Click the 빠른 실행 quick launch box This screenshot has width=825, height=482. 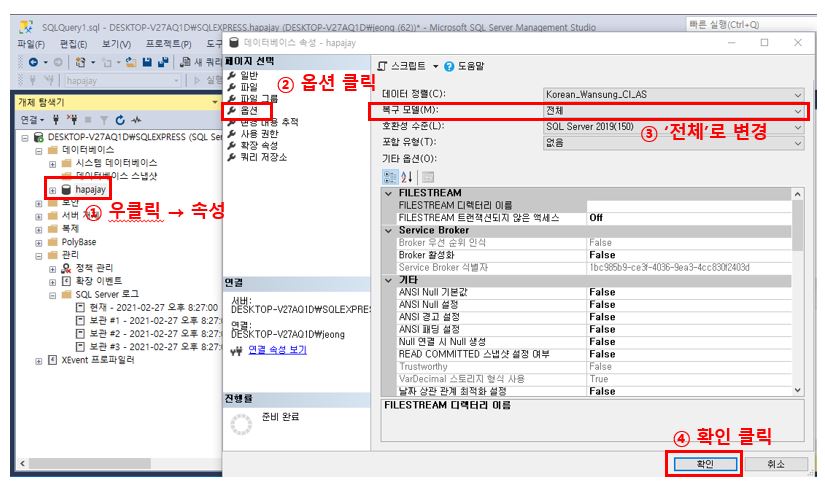click(x=749, y=24)
